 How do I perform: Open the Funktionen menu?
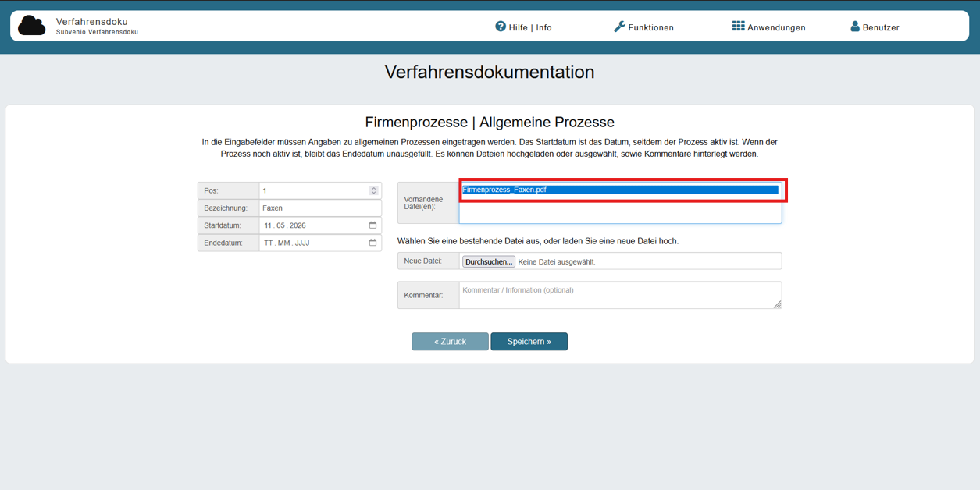[643, 27]
